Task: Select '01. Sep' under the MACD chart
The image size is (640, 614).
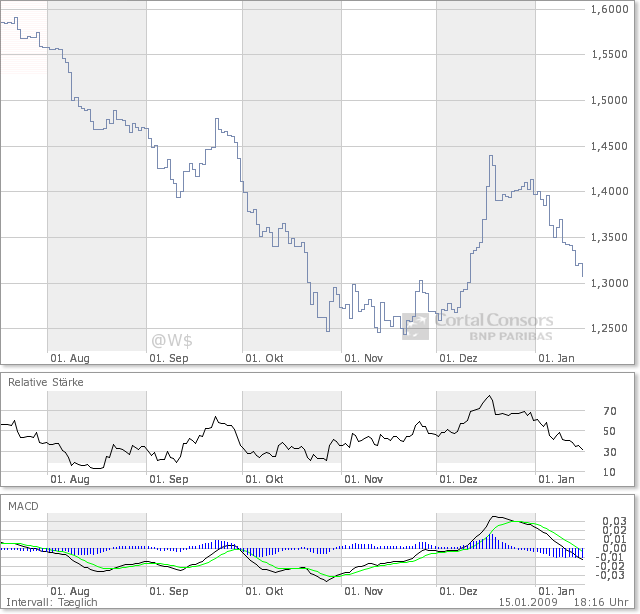Action: [169, 591]
